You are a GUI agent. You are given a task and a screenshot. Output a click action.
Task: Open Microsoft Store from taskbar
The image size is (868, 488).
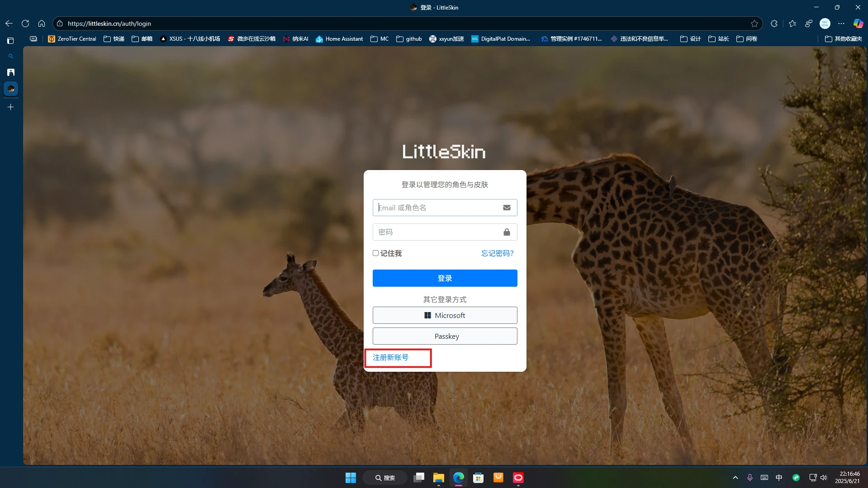pyautogui.click(x=478, y=478)
